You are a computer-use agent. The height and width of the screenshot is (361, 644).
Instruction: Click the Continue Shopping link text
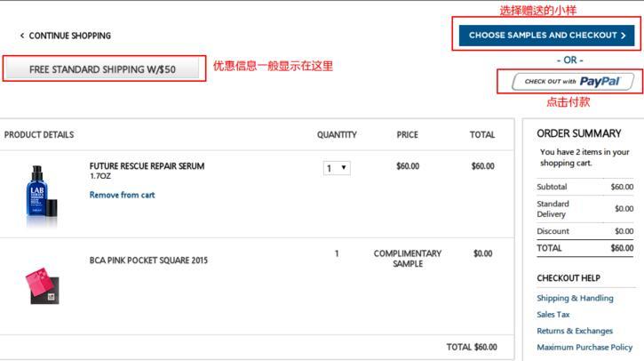point(70,36)
